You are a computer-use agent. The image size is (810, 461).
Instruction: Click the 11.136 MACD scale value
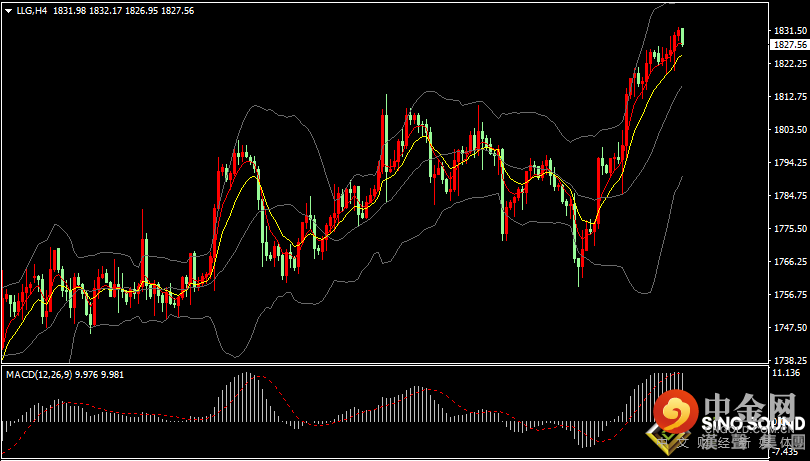point(785,373)
